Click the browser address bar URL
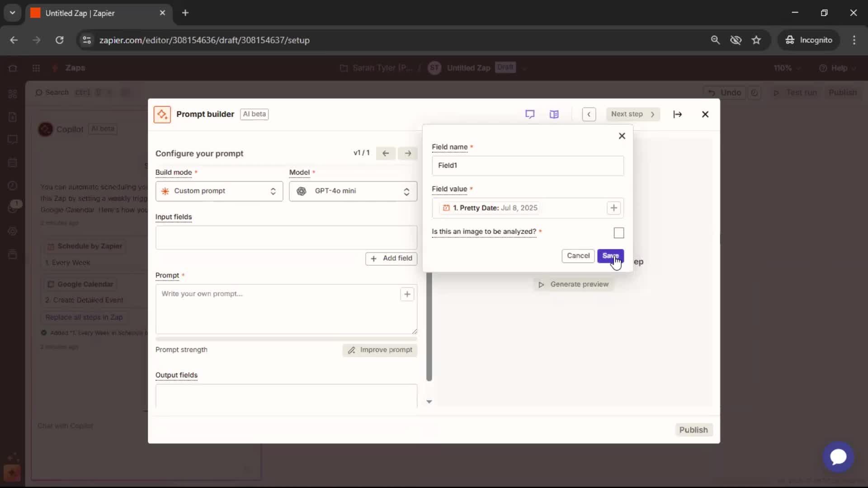The height and width of the screenshot is (488, 868). pyautogui.click(x=204, y=40)
